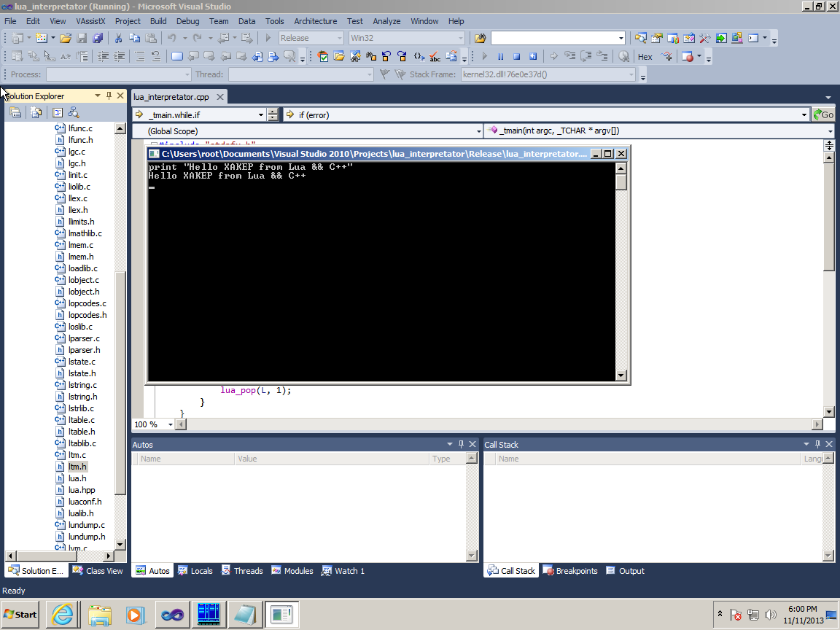Pause debugging with Break All icon
The width and height of the screenshot is (840, 630).
tap(500, 56)
